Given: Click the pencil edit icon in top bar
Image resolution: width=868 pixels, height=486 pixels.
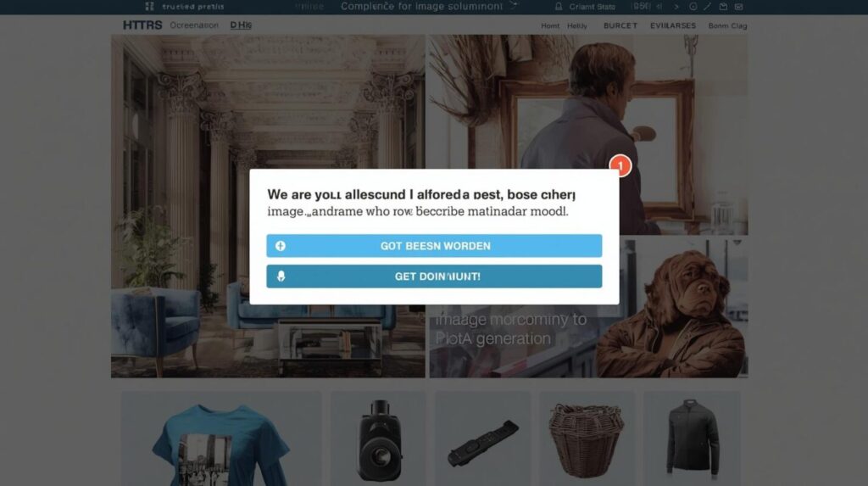Looking at the screenshot, I should pyautogui.click(x=708, y=7).
